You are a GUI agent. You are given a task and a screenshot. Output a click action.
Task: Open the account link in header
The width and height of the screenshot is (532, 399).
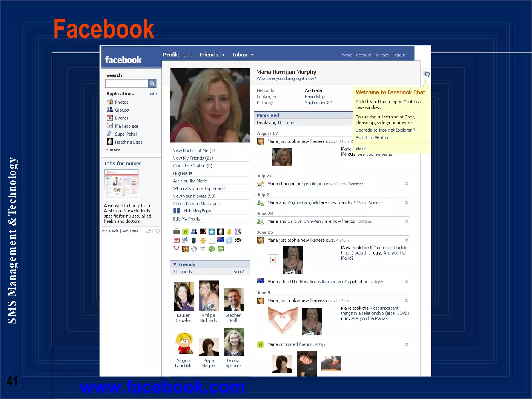pos(364,55)
